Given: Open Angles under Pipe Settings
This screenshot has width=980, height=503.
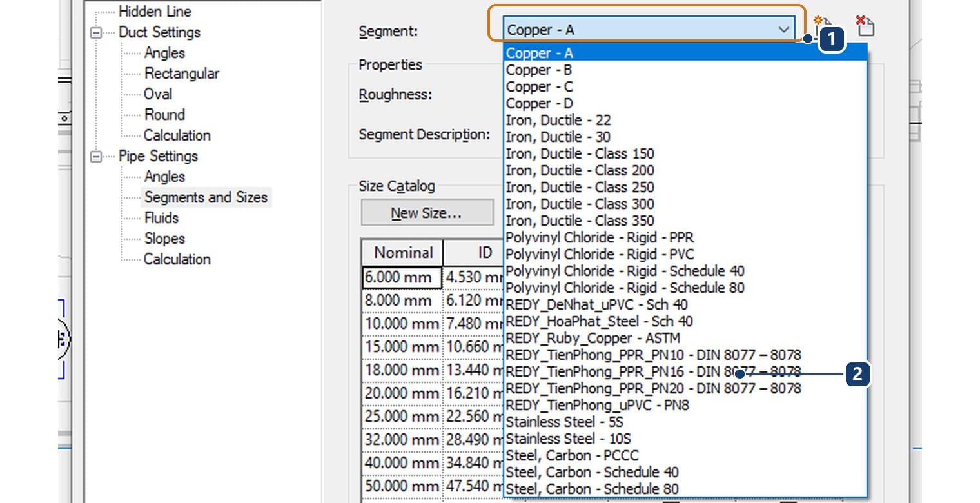Looking at the screenshot, I should 164,177.
